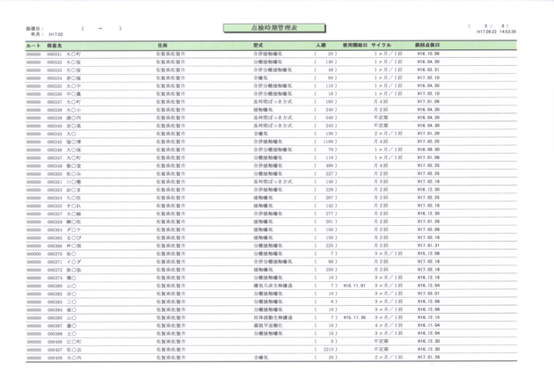
Task: Click customer code 000380 entry
Action: [x=54, y=286]
